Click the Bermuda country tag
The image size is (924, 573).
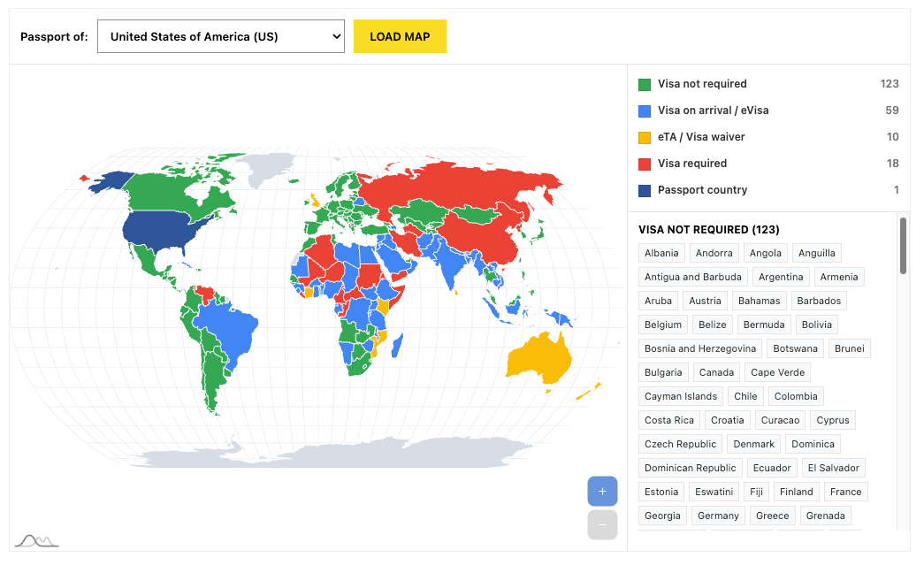(764, 325)
